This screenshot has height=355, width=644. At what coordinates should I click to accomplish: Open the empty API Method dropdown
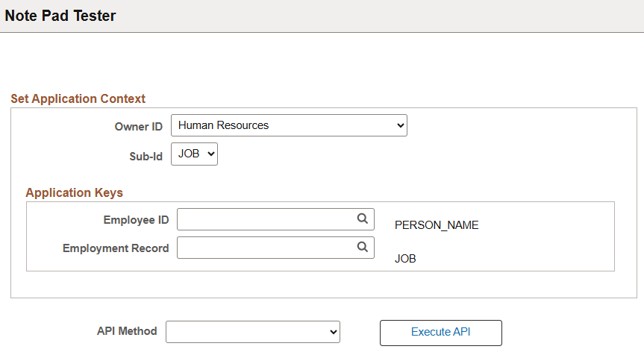pos(252,332)
